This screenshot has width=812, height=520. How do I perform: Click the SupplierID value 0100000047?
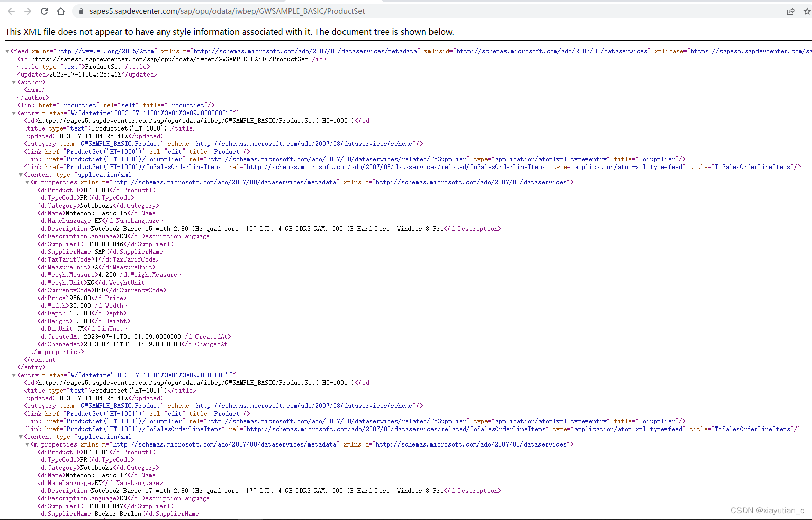click(105, 506)
